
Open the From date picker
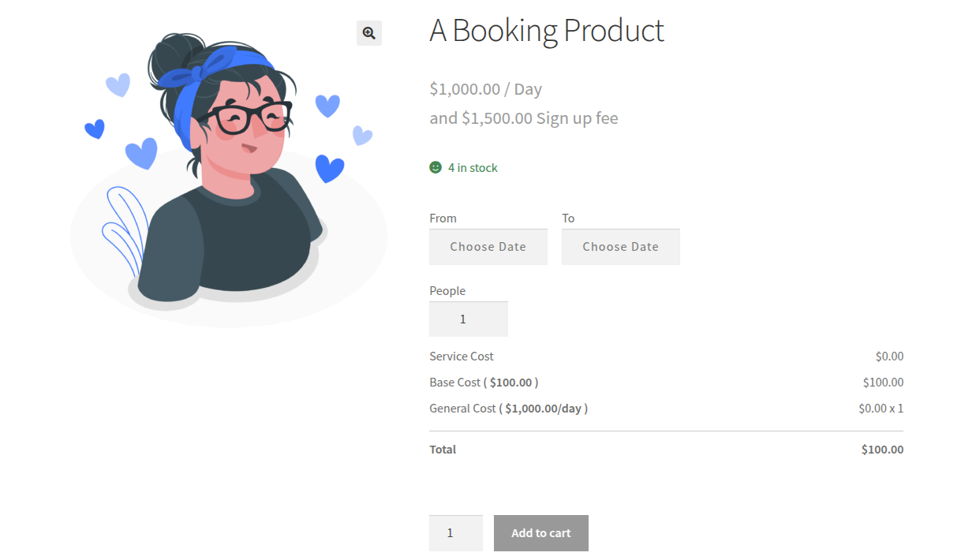click(488, 247)
